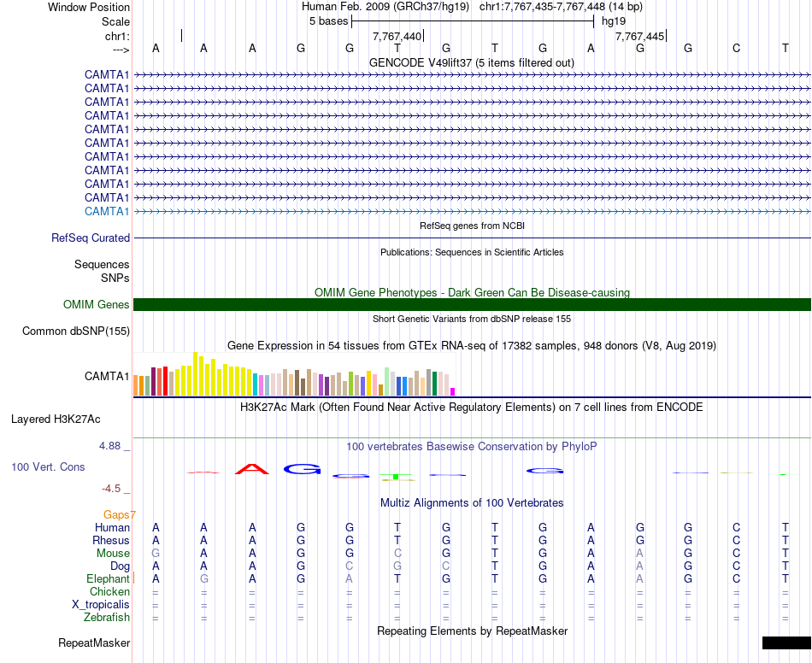The width and height of the screenshot is (812, 663).
Task: Click Short Genetic Variants from dbSNP title
Action: click(472, 319)
